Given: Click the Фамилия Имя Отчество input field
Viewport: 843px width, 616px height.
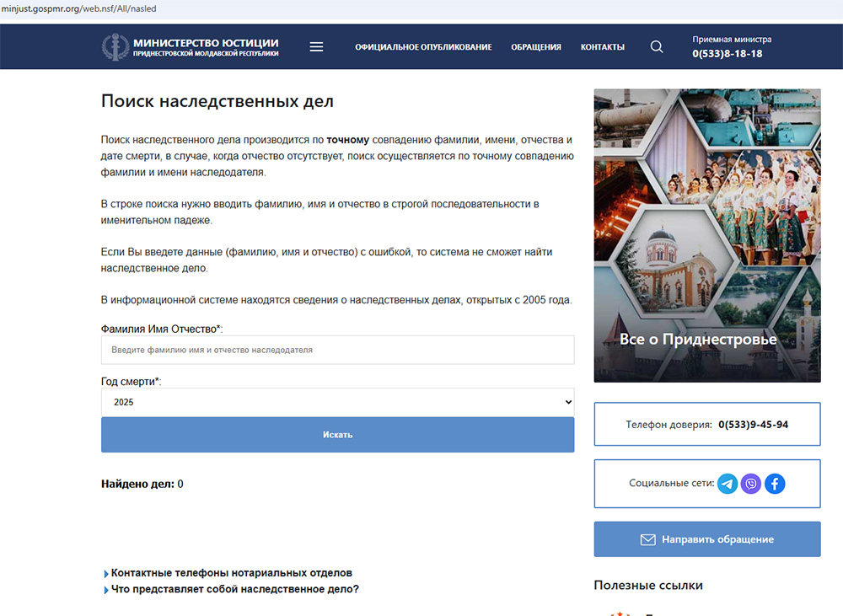Looking at the screenshot, I should pos(337,350).
